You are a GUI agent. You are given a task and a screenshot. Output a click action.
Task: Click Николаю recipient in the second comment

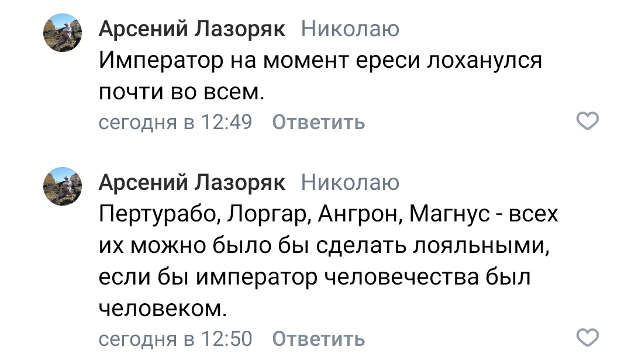[350, 183]
